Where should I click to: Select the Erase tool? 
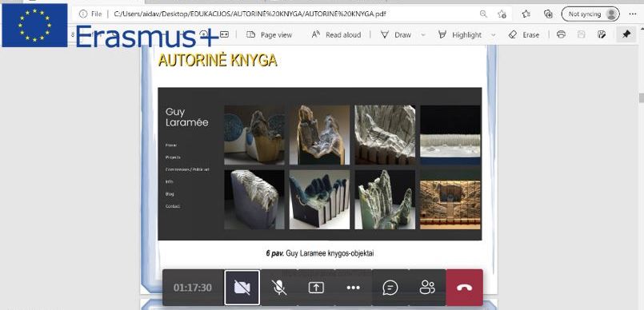coord(524,35)
